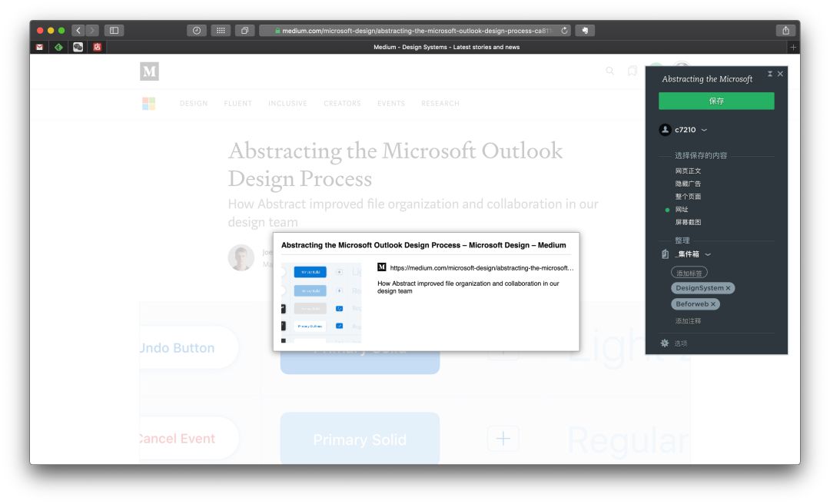Click the 'Undo Button' pill in the article image
The image size is (830, 504).
[188, 348]
